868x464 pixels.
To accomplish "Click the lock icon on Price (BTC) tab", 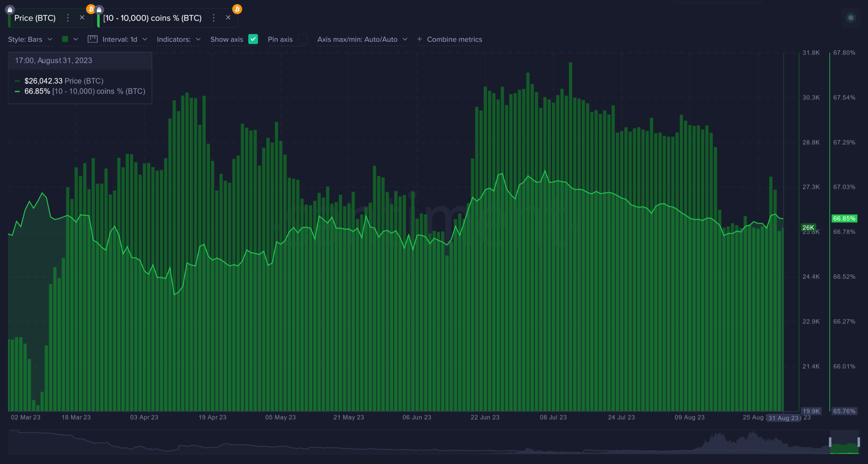I will (x=10, y=9).
